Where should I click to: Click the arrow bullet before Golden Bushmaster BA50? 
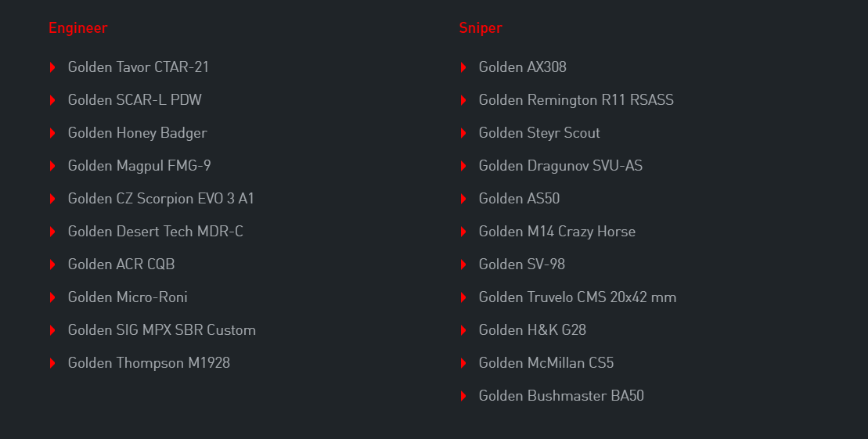click(463, 396)
